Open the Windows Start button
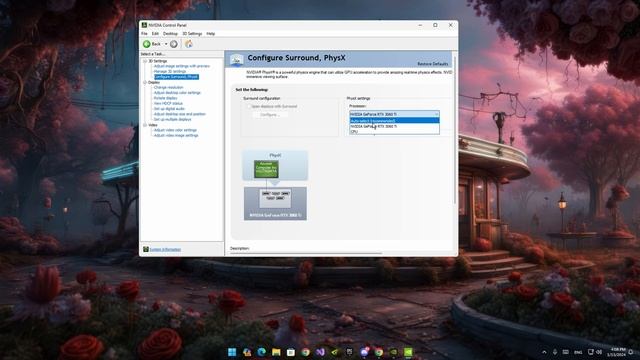This screenshot has height=360, width=640. pyautogui.click(x=232, y=352)
